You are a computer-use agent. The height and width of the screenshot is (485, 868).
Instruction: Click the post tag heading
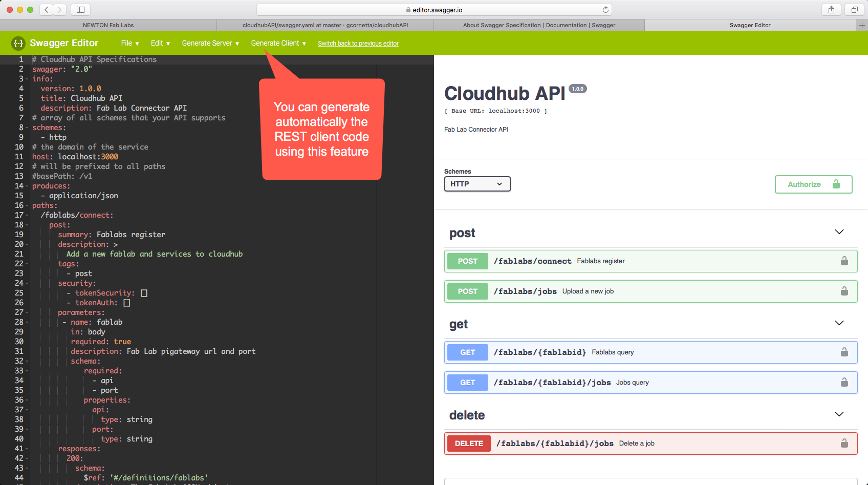pos(462,233)
